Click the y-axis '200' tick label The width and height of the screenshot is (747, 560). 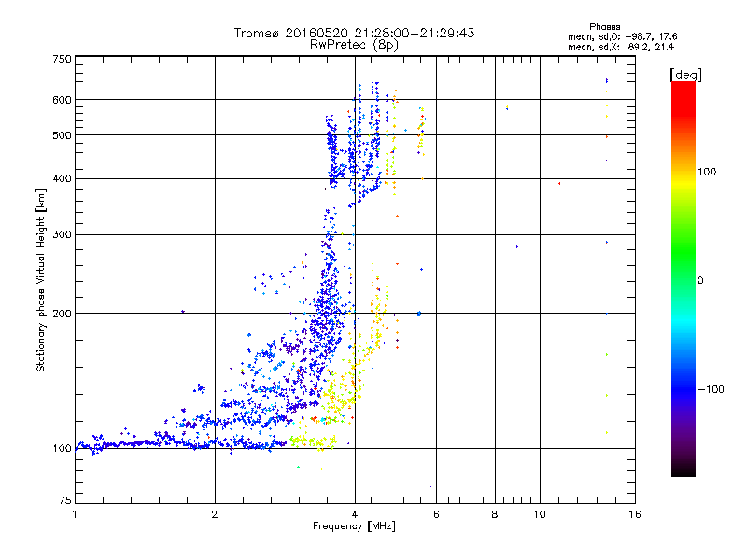[x=62, y=314]
